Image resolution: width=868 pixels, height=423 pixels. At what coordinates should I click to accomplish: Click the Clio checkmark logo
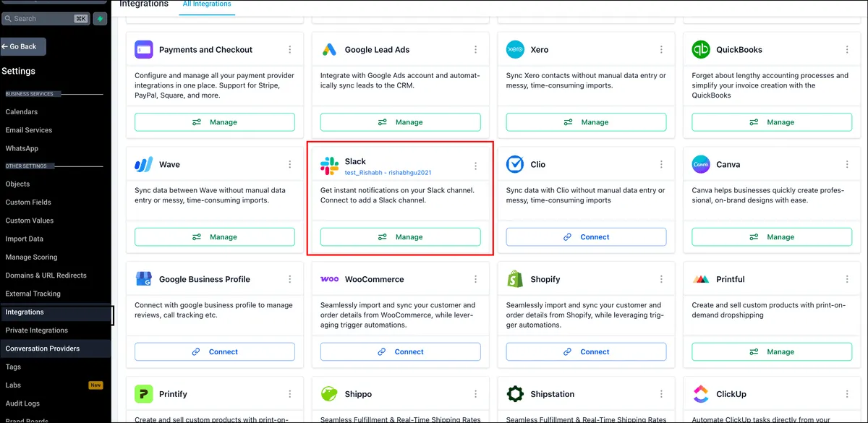click(x=515, y=165)
